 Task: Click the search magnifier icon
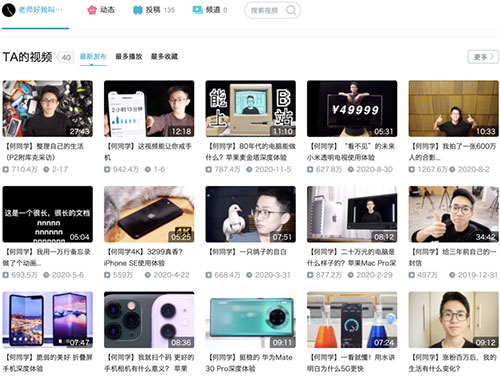(x=291, y=10)
